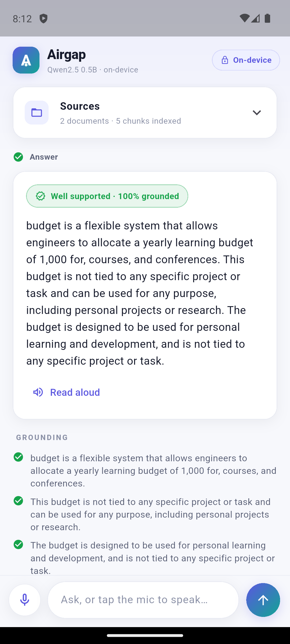Expand the Sources chevron arrow
290x644 pixels.
[x=257, y=113]
